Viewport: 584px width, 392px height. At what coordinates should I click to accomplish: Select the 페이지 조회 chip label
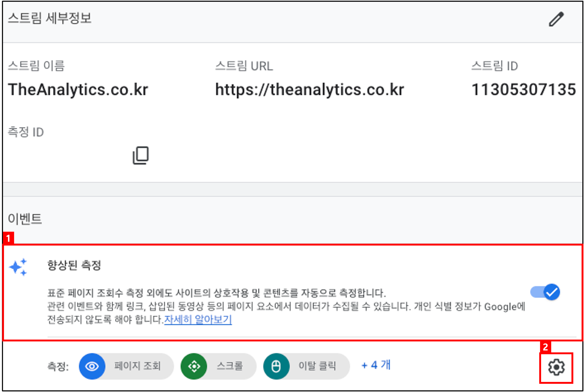pyautogui.click(x=137, y=366)
